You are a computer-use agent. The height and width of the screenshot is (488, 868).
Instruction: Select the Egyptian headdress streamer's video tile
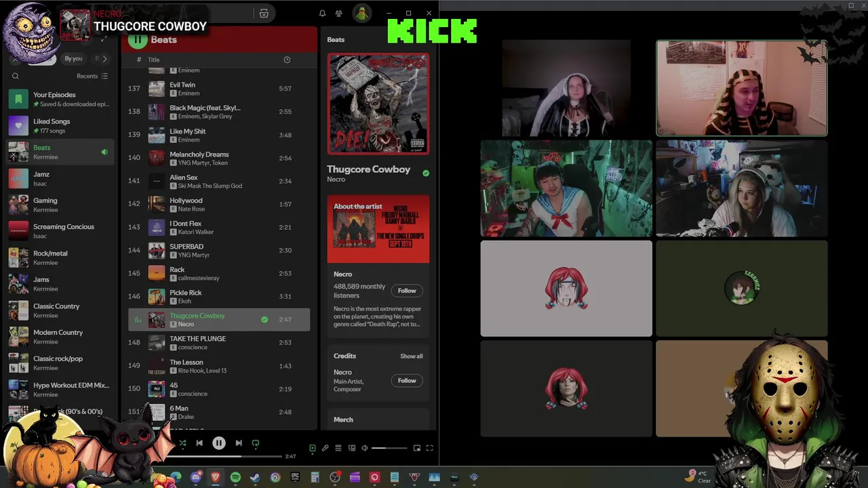point(742,88)
